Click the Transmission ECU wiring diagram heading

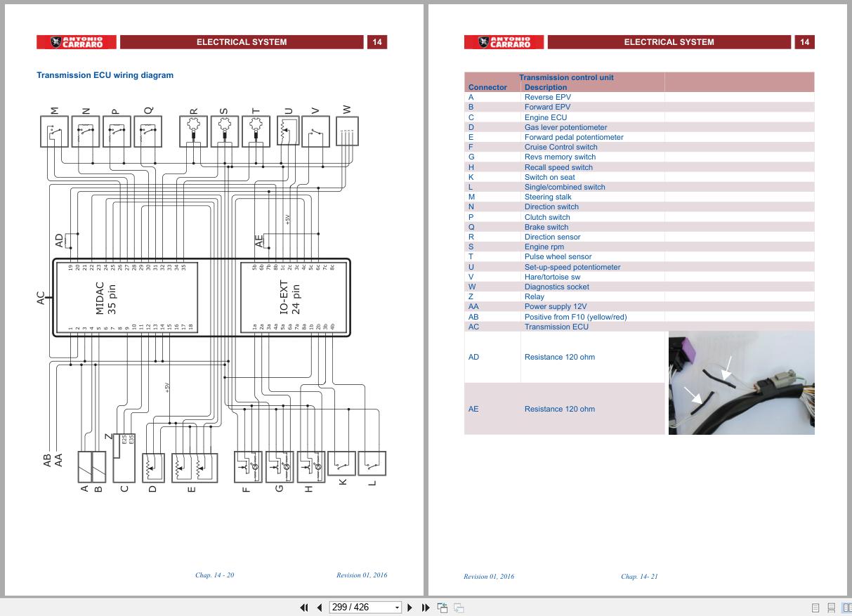pyautogui.click(x=106, y=75)
